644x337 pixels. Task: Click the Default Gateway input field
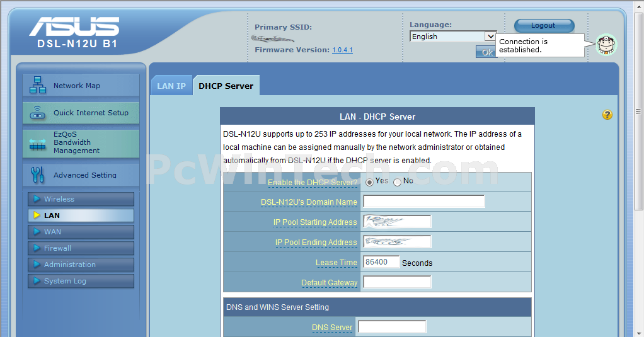click(x=397, y=282)
